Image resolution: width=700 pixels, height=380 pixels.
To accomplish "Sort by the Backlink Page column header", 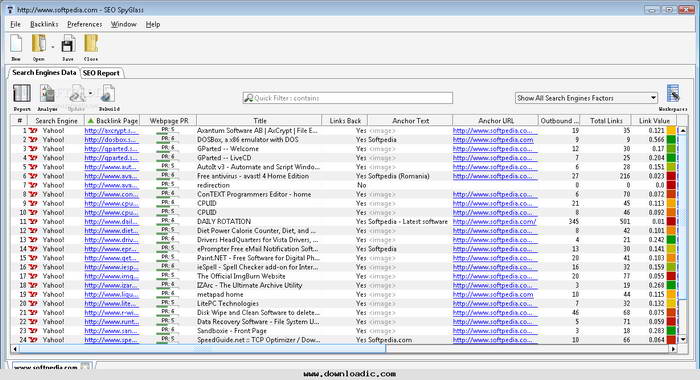I will [x=112, y=121].
